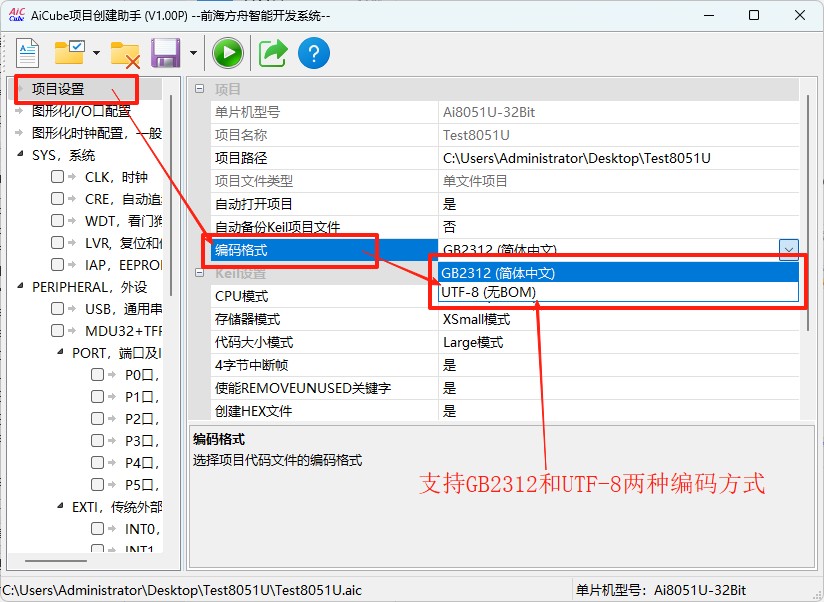Tick the P0口 checkbox
This screenshot has height=602, width=824.
[97, 375]
